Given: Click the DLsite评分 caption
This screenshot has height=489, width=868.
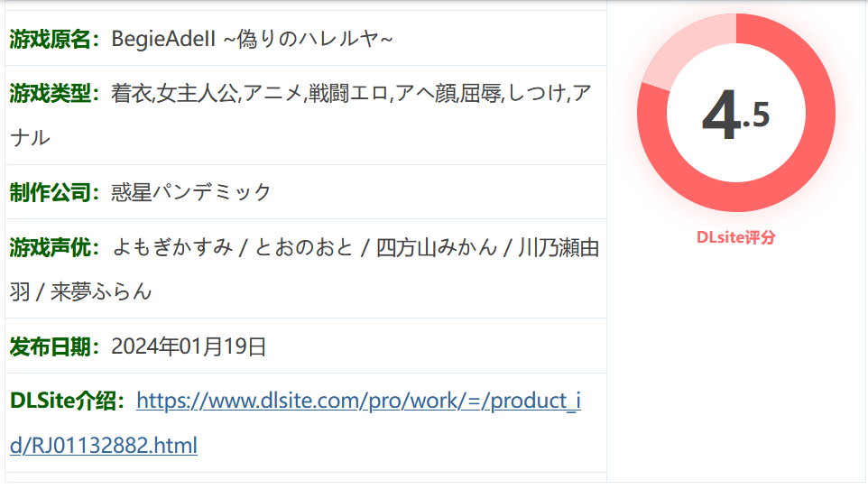Looking at the screenshot, I should tap(735, 237).
